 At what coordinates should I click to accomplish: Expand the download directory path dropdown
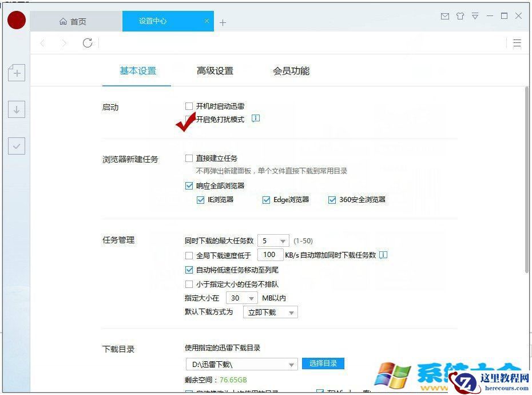click(x=291, y=364)
